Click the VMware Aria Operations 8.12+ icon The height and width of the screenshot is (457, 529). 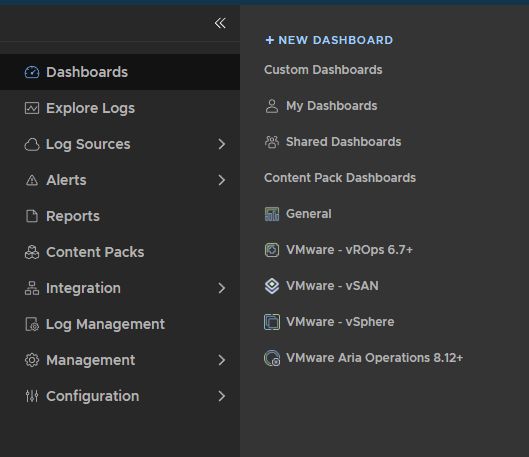pos(272,358)
